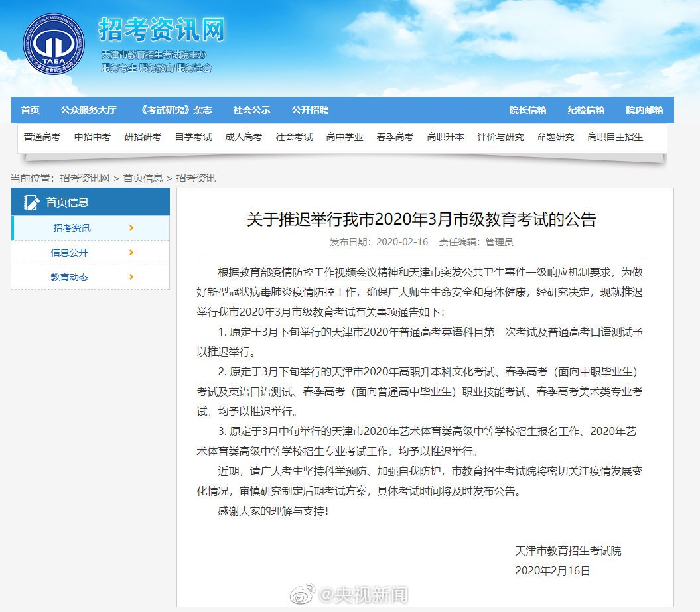This screenshot has height=612, width=700.
Task: Click the 招考资讯网 site title banner
Action: click(x=161, y=30)
